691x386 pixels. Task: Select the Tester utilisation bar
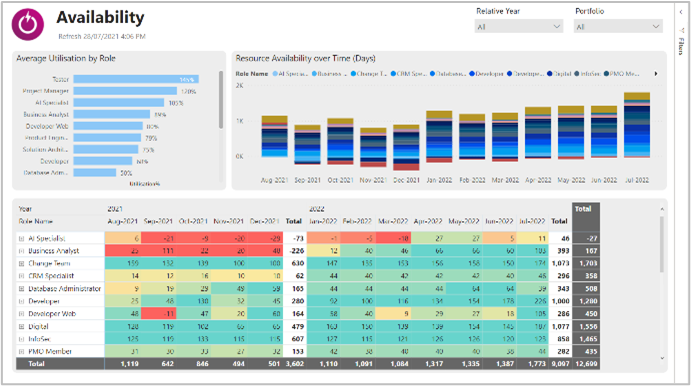(136, 79)
